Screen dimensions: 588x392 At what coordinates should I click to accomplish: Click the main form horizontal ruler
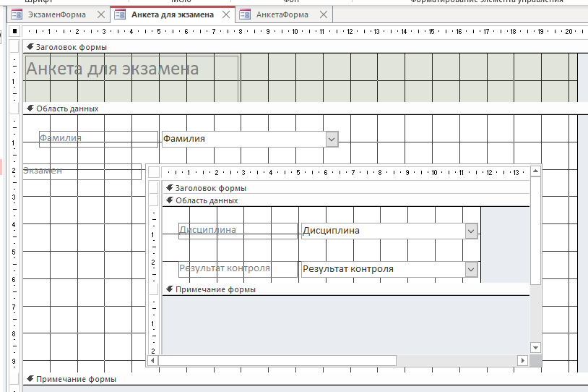pyautogui.click(x=306, y=32)
